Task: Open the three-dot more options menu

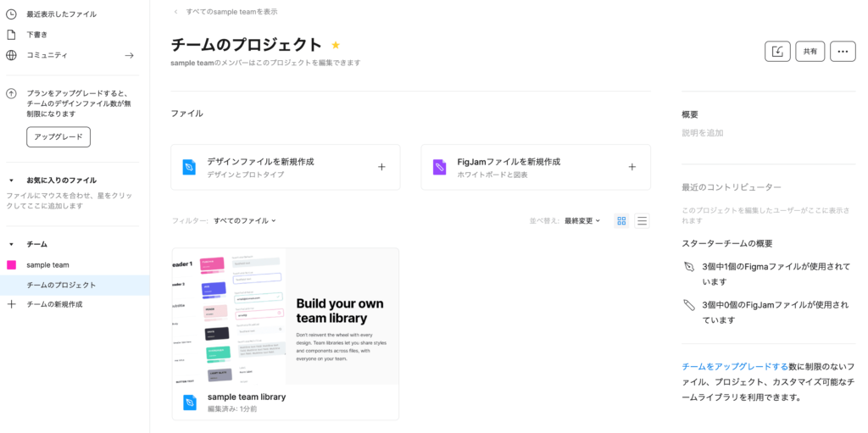Action: coord(842,52)
